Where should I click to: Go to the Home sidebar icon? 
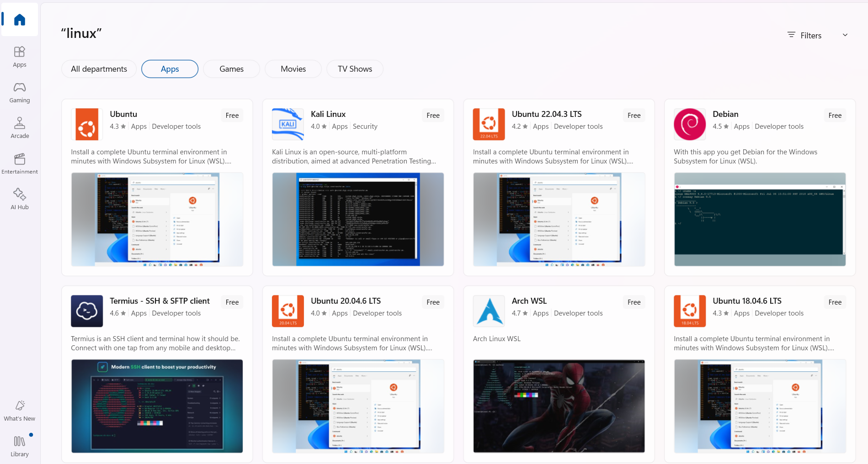(20, 20)
